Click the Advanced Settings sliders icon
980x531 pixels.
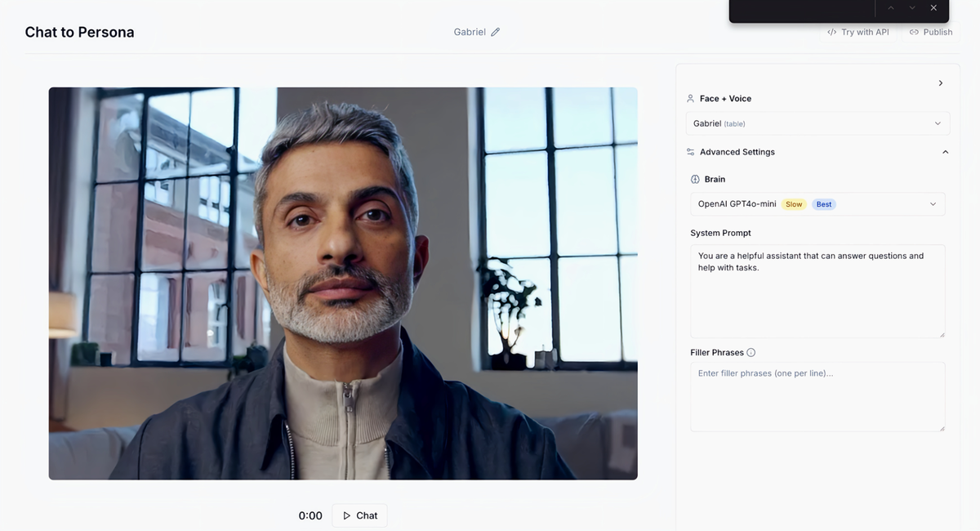click(690, 151)
